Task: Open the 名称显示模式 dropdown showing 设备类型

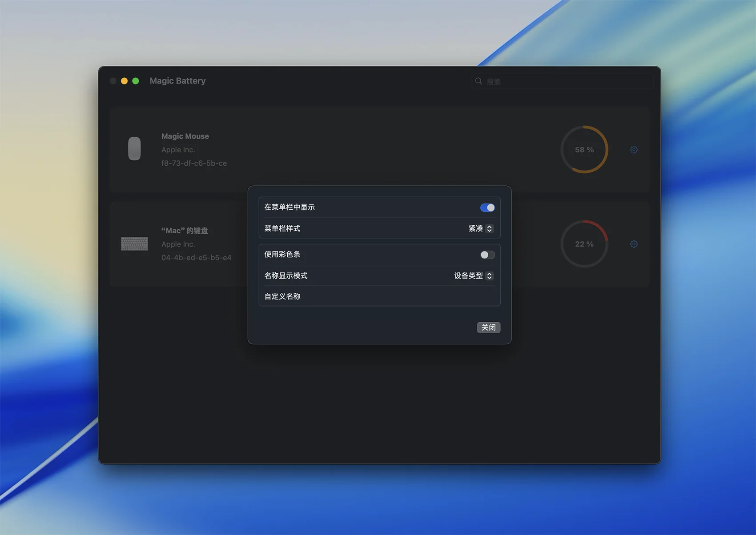Action: tap(473, 275)
